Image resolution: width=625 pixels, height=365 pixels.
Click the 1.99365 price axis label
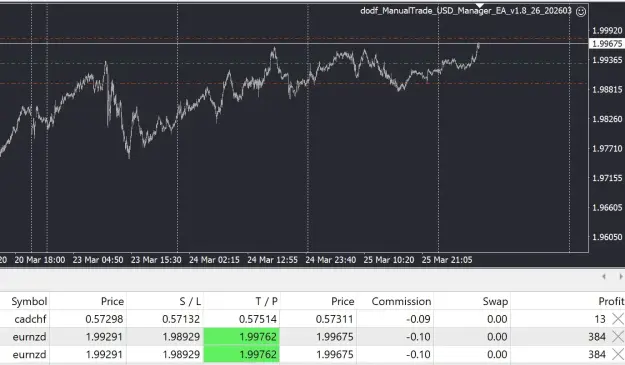point(607,60)
